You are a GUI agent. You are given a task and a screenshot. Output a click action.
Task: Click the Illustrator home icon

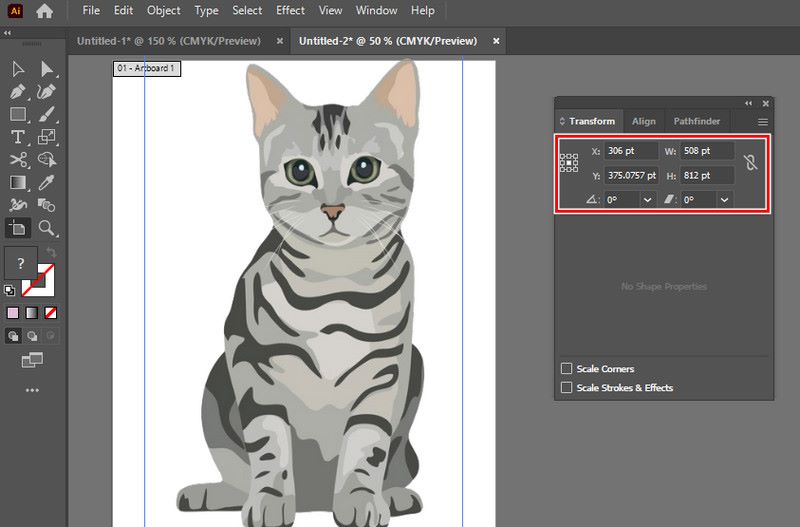(44, 11)
